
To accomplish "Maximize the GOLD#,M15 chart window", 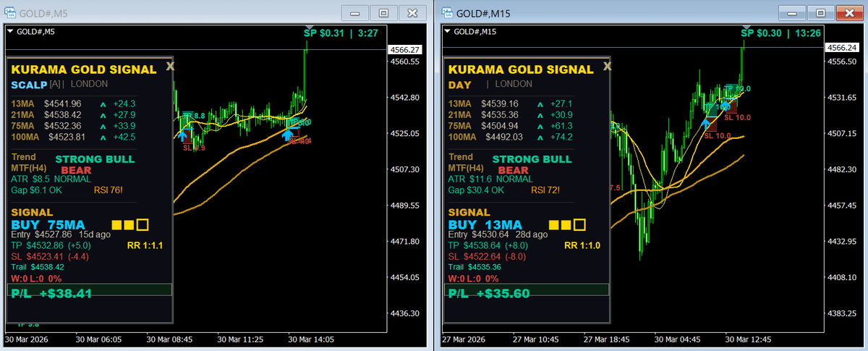I will pyautogui.click(x=820, y=13).
